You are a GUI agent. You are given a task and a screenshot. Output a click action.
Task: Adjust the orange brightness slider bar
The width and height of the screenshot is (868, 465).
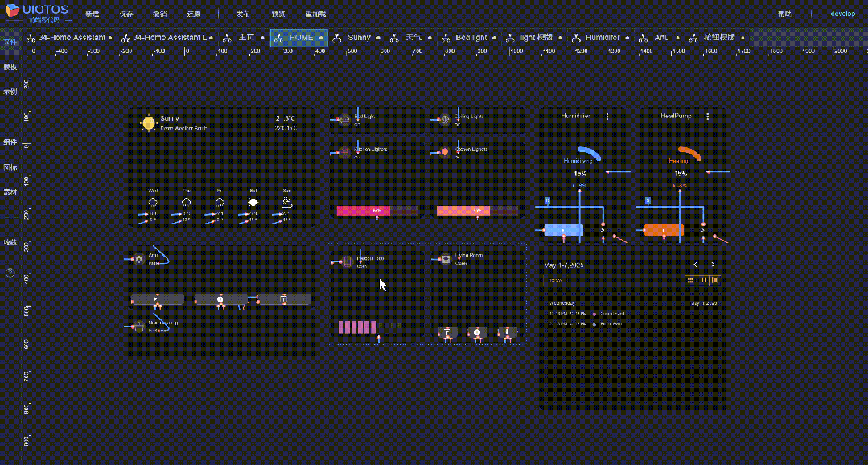[477, 210]
